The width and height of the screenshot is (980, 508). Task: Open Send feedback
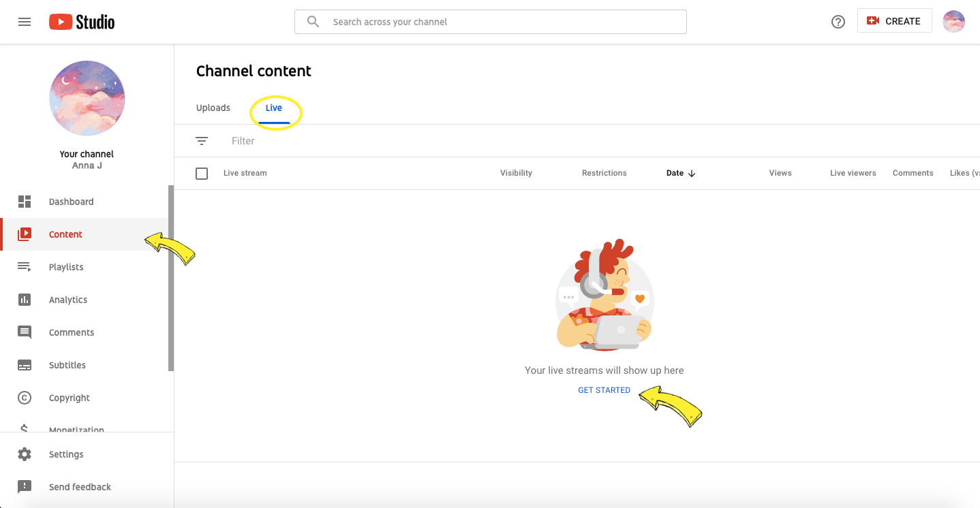coord(80,487)
